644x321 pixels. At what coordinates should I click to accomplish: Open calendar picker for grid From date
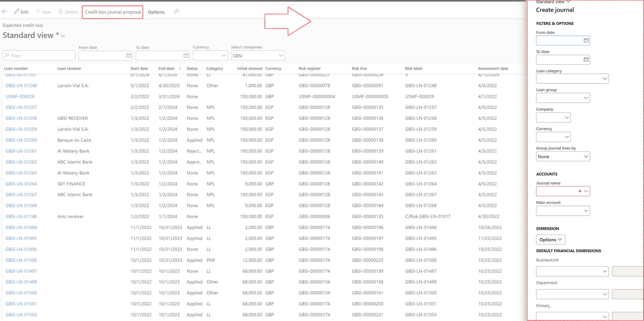[128, 56]
